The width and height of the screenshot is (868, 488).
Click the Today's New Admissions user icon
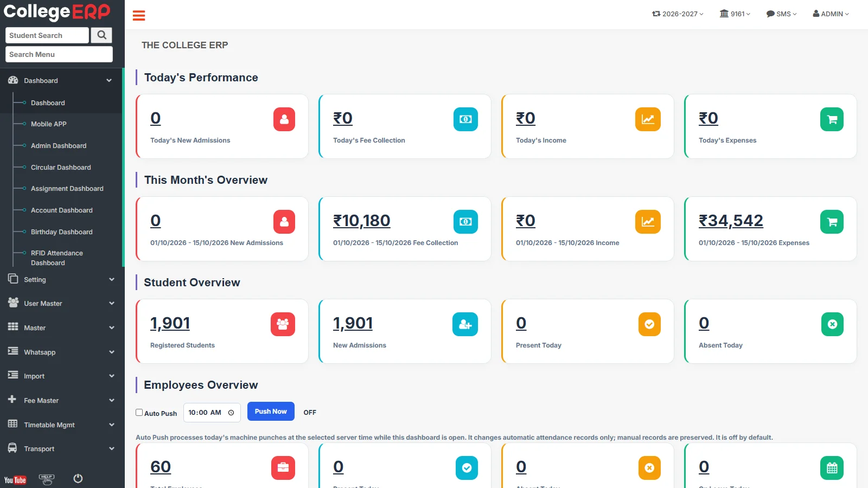click(284, 119)
